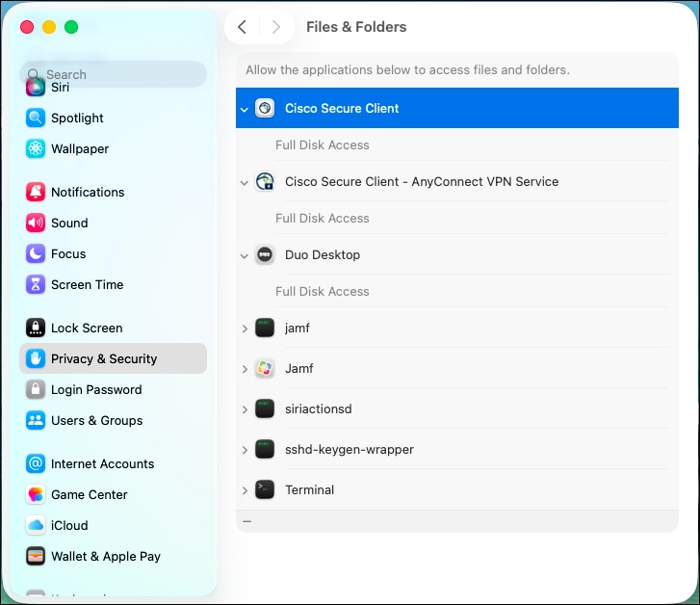
Task: Click the iCloud label
Action: (69, 525)
